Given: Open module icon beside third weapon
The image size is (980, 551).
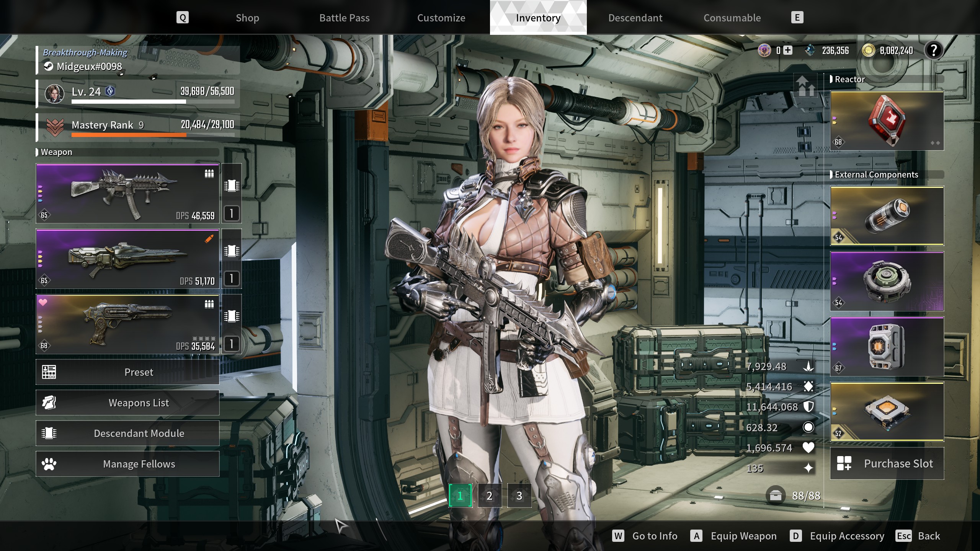Looking at the screenshot, I should tap(232, 316).
